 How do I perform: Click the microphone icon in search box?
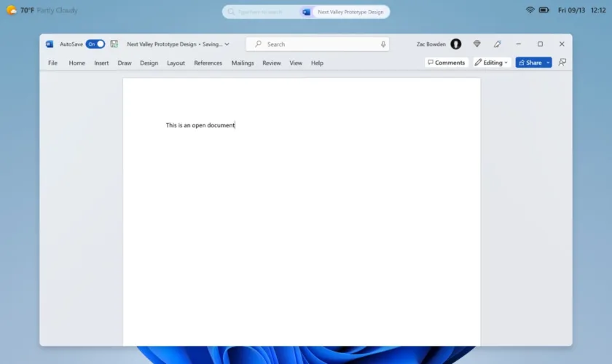[383, 44]
